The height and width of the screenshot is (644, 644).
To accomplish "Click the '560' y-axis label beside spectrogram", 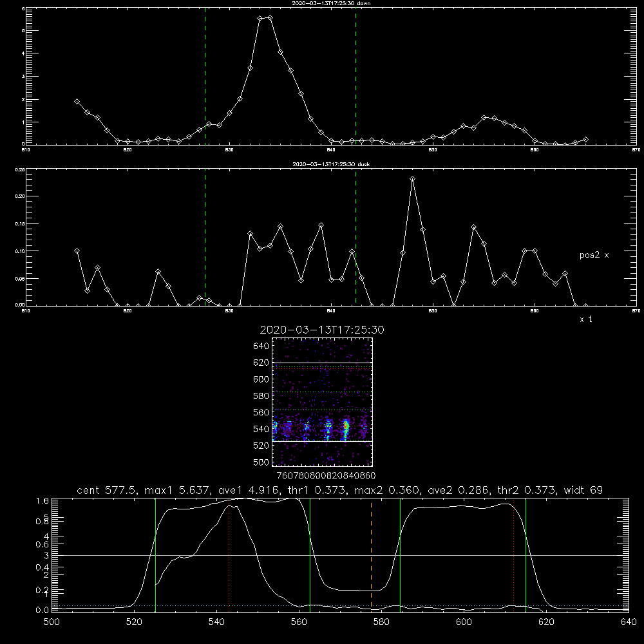I will (261, 412).
